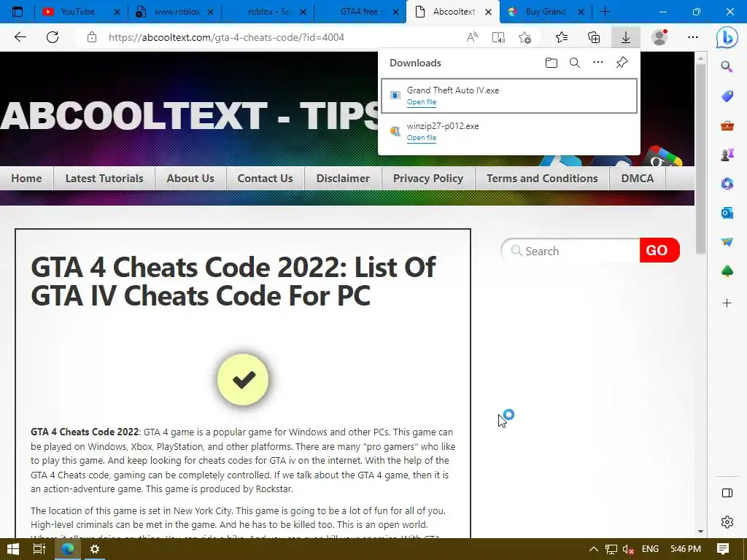Click the GTA 4 Cheats Code heading
The image size is (747, 560).
click(x=233, y=281)
